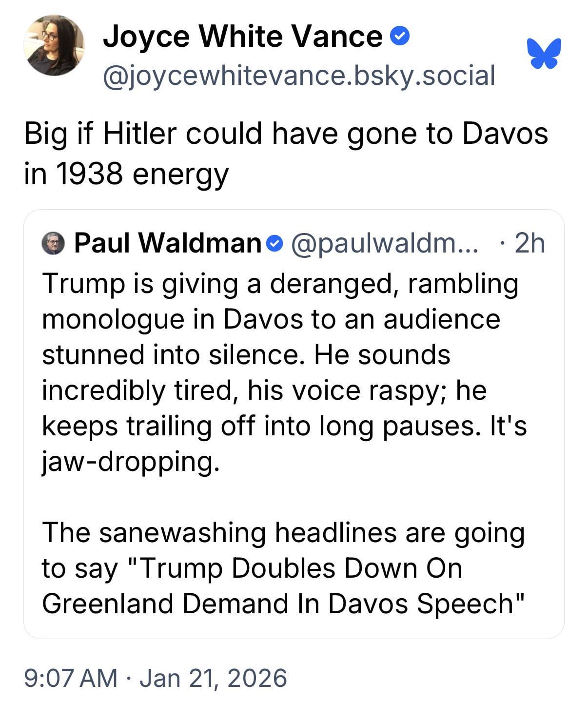Image resolution: width=588 pixels, height=701 pixels.
Task: Click the truncated @paulwaldm... handle
Action: click(385, 242)
